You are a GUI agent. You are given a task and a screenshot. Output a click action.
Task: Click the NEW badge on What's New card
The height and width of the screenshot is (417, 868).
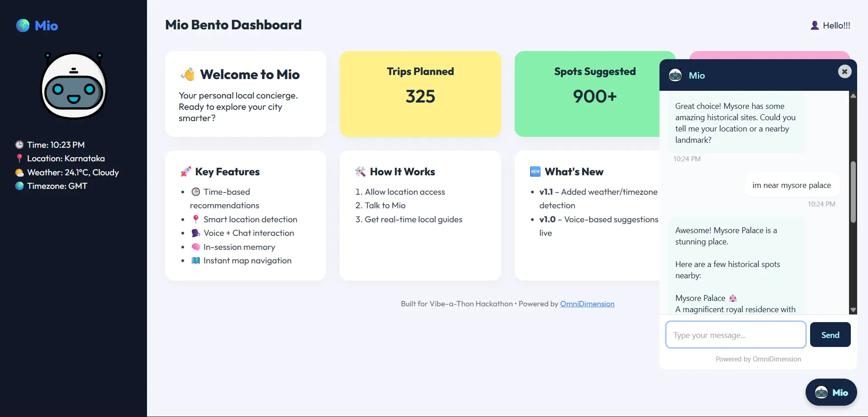point(536,171)
